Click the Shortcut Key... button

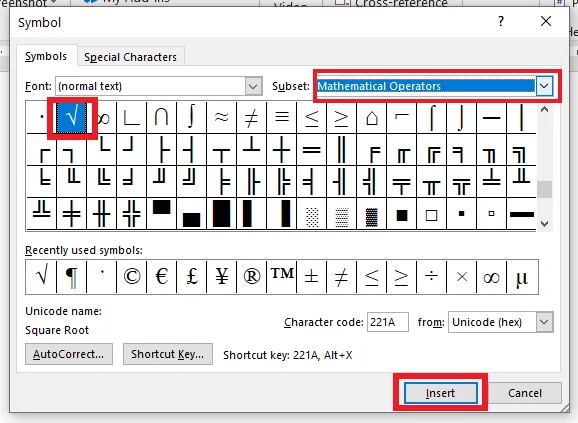pyautogui.click(x=168, y=354)
